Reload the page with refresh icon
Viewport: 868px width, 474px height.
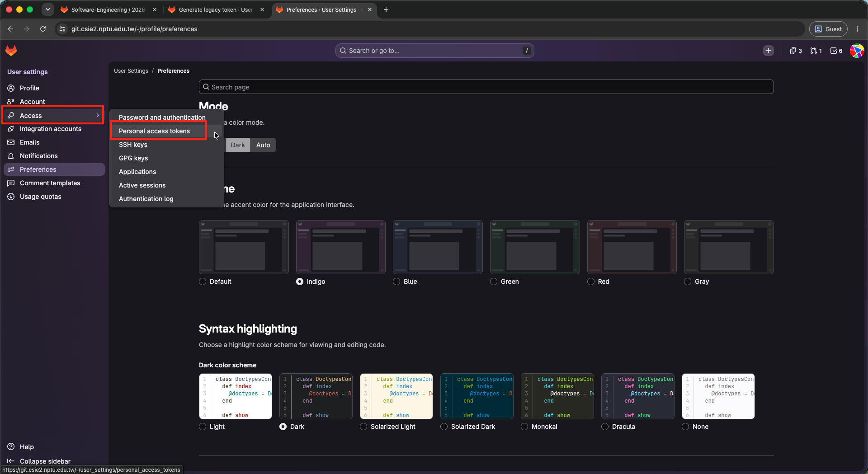(43, 29)
